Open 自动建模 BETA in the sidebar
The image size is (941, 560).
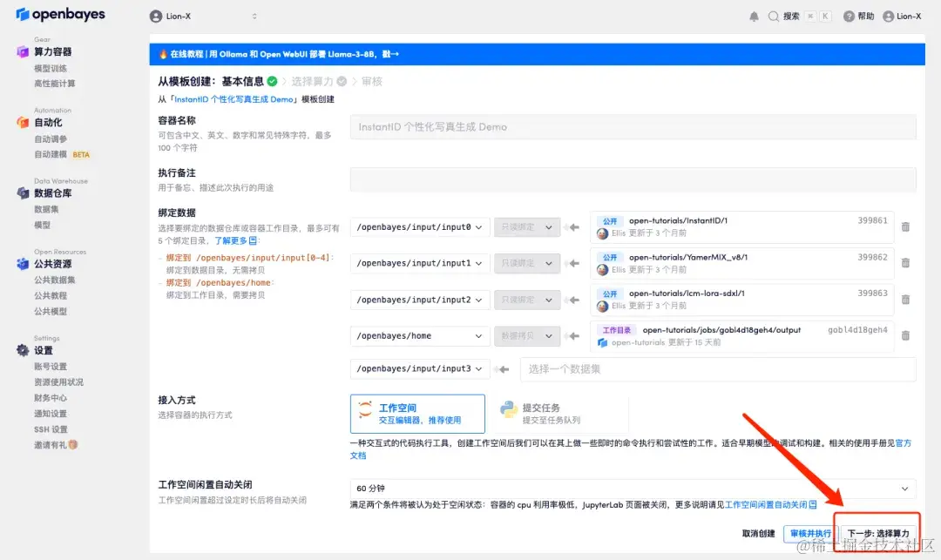pos(62,155)
